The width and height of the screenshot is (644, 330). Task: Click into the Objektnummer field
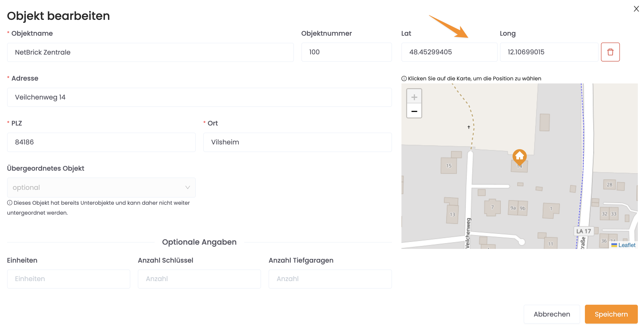pyautogui.click(x=346, y=52)
